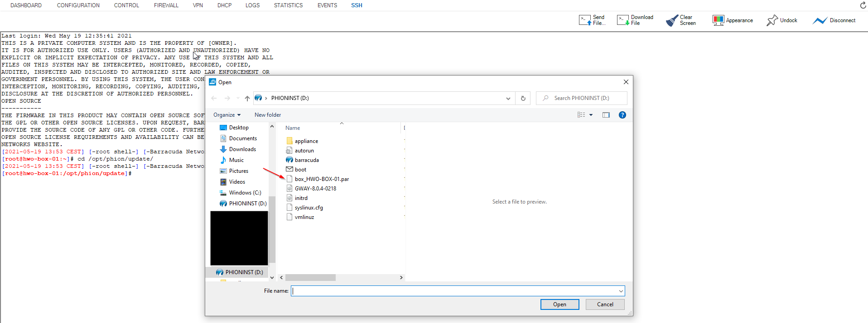Switch to the DHCP tab
Viewport: 868px width, 323px height.
224,5
